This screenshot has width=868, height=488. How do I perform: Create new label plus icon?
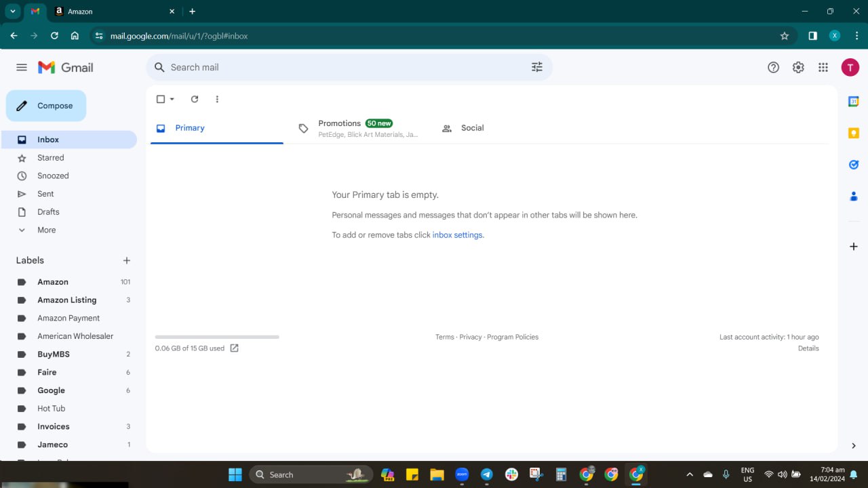click(126, 260)
